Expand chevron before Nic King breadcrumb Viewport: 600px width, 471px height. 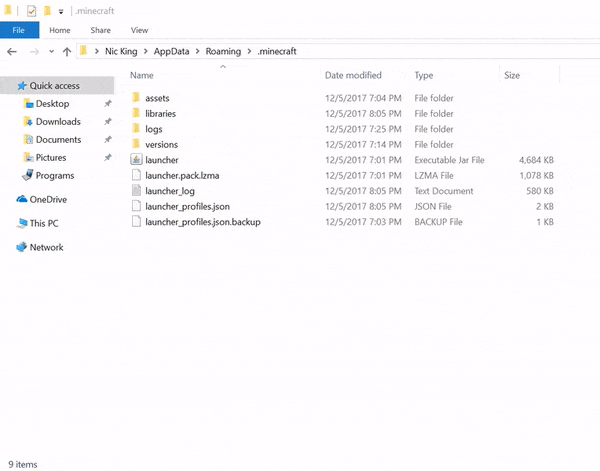click(96, 51)
